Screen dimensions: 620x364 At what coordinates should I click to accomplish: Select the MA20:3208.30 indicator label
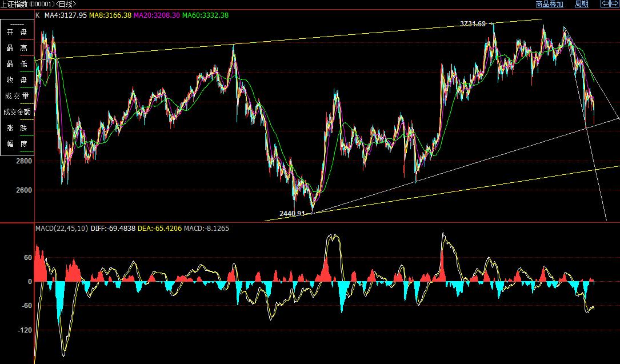(157, 15)
